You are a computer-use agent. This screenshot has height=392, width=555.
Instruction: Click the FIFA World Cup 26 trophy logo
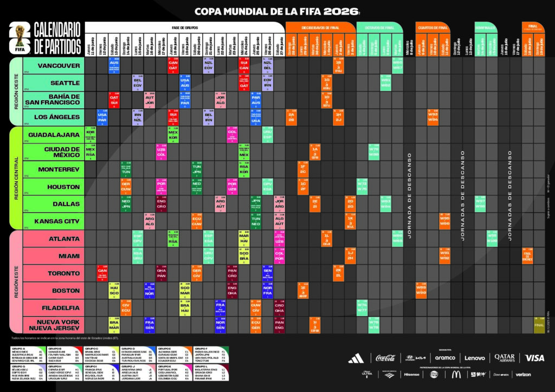20,37
